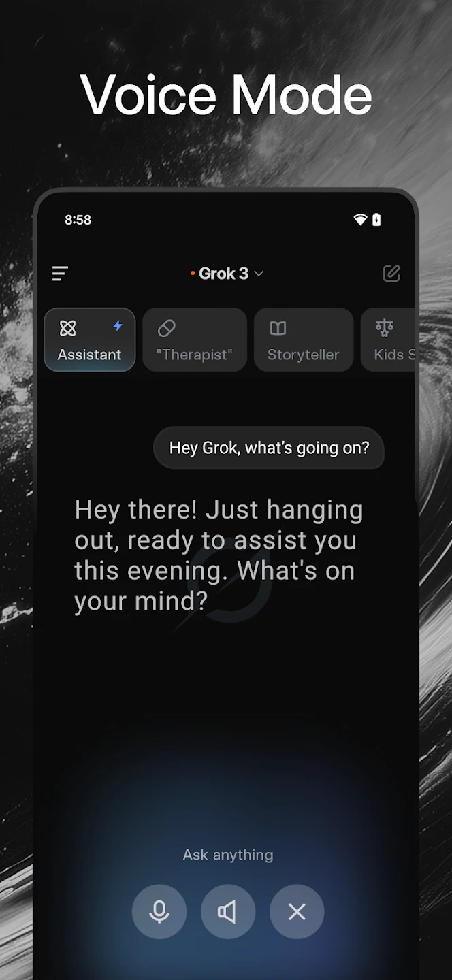Expand the Grok 3 chevron arrow
This screenshot has height=980, width=452.
[x=259, y=274]
